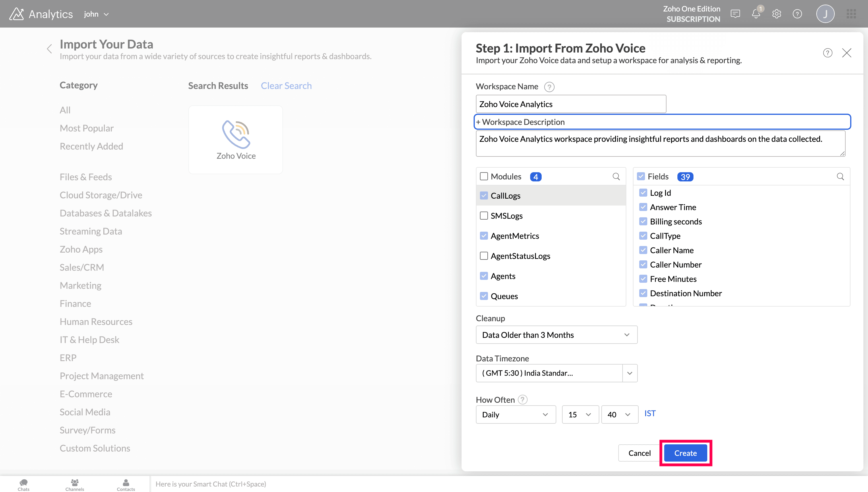Select the Zoho Apps category
Image resolution: width=868 pixels, height=492 pixels.
click(x=81, y=249)
